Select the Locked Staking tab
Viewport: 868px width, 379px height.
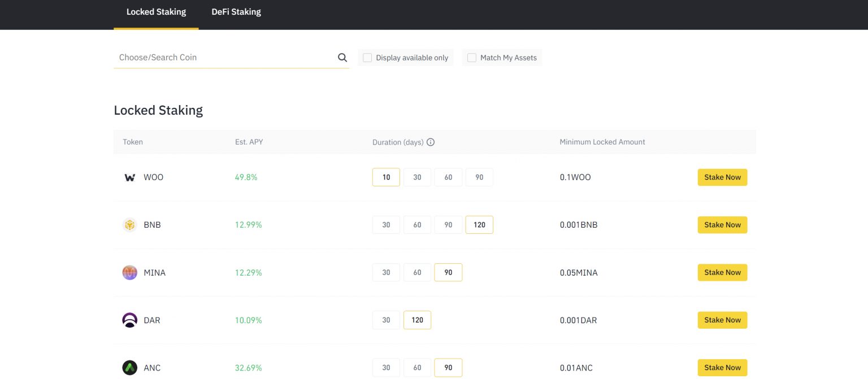click(x=156, y=11)
